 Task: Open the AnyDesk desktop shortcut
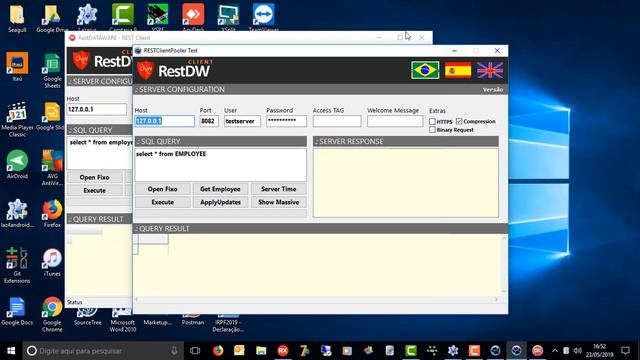(x=193, y=18)
